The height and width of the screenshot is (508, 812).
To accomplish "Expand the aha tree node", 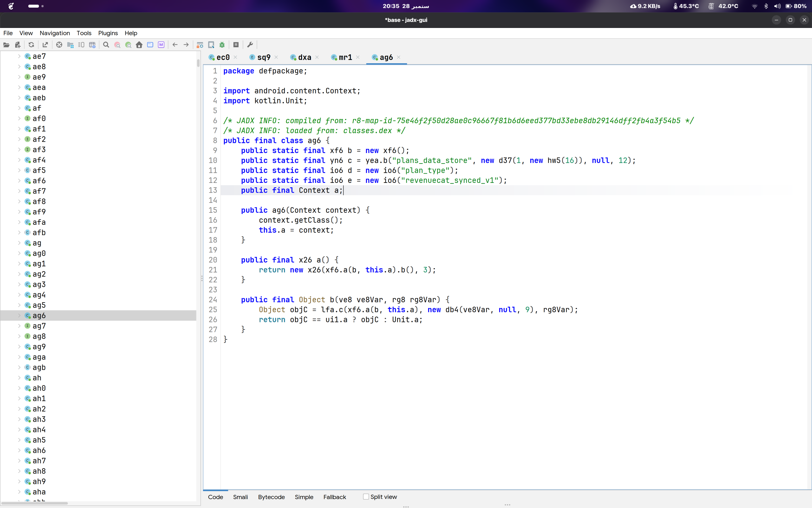I will pos(19,492).
